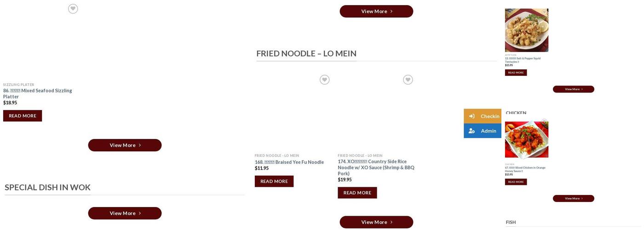Toggle wishlist heart for Mixed Seafood Sizzling Platter
Viewport: 644px width, 230px height.
pyautogui.click(x=73, y=9)
